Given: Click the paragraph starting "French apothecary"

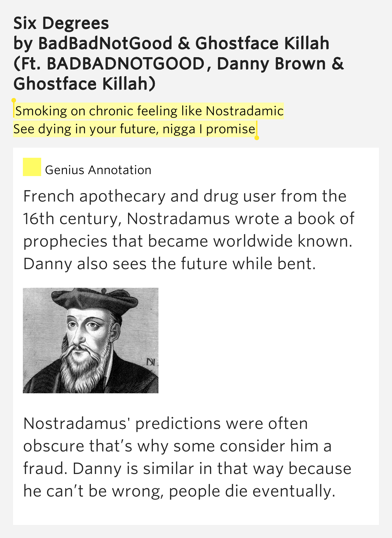Looking at the screenshot, I should click(x=188, y=230).
